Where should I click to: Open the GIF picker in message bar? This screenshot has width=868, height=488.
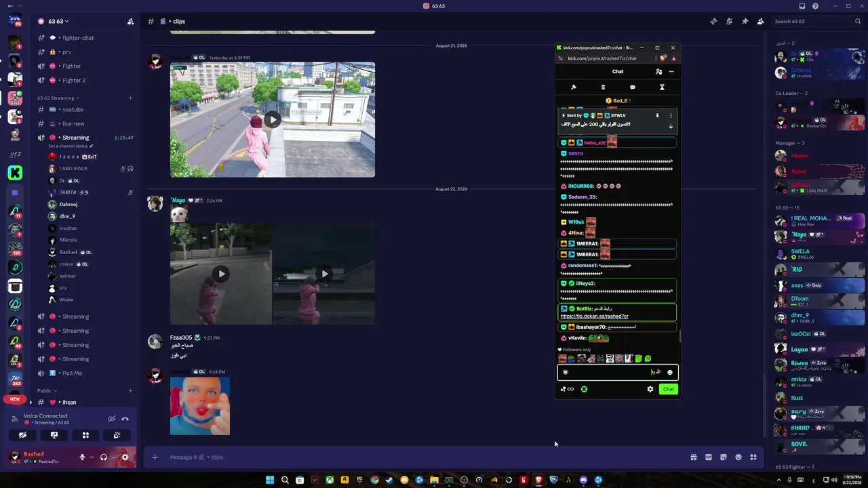(x=709, y=457)
